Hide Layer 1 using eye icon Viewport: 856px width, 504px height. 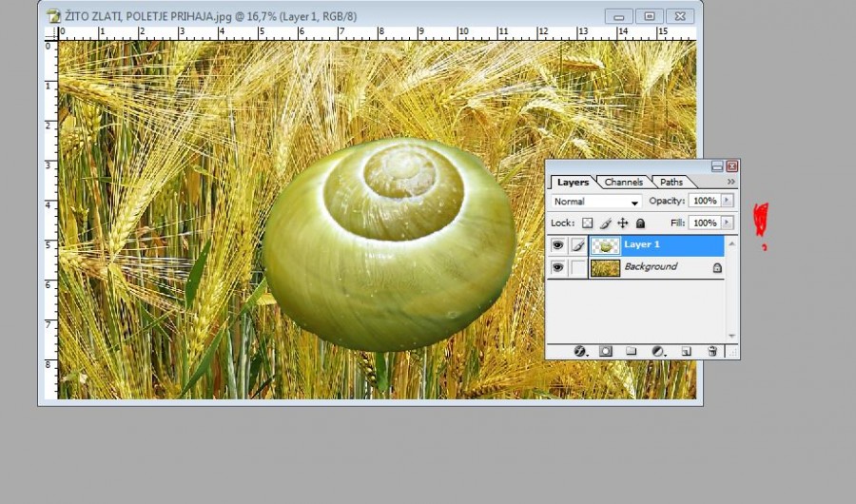[558, 245]
